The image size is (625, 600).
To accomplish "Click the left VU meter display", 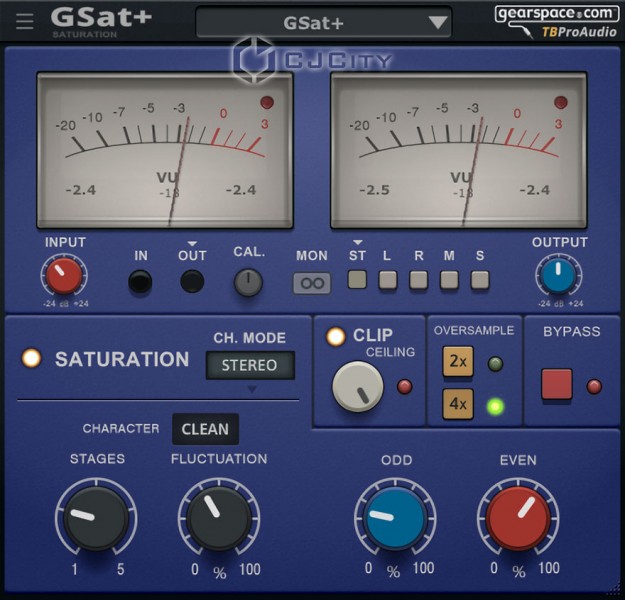I will pos(165,150).
